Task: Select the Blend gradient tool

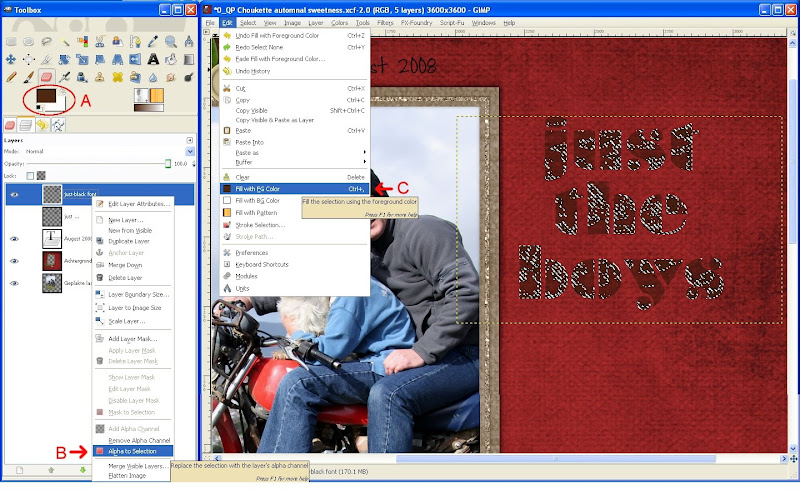Action: click(x=188, y=59)
